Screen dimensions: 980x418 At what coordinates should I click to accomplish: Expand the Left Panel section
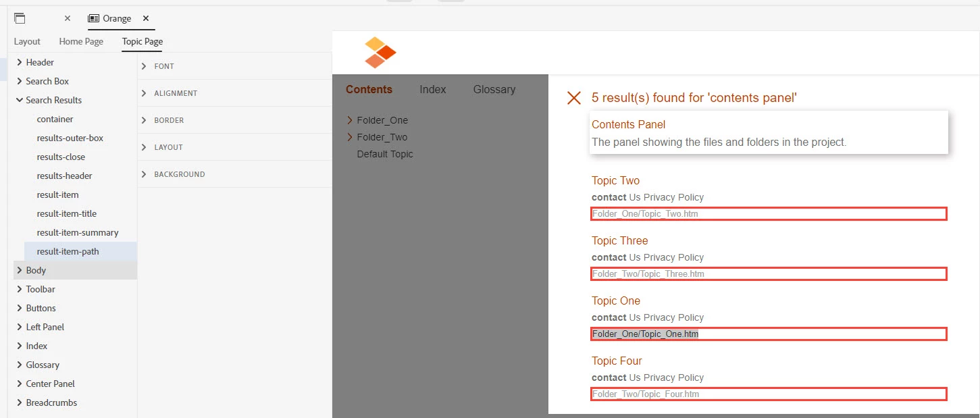[x=20, y=327]
